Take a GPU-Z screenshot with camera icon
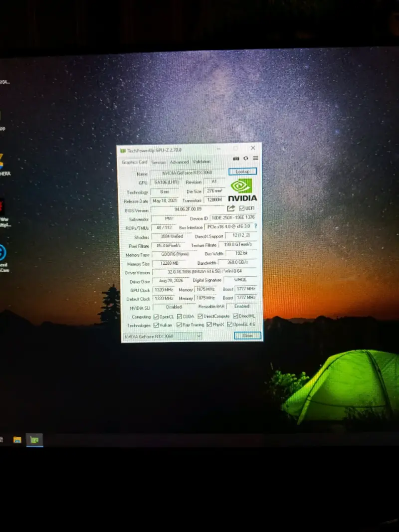Image resolution: width=399 pixels, height=532 pixels. point(236,159)
